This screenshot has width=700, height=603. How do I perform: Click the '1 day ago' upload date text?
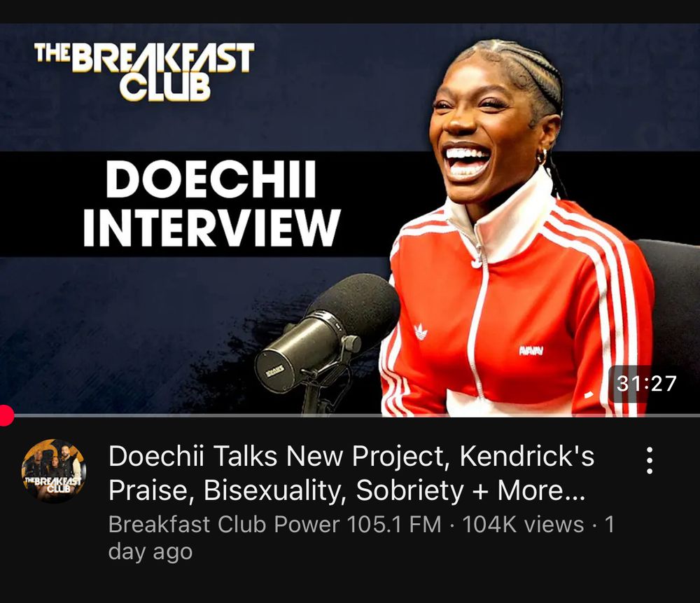pos(361,538)
